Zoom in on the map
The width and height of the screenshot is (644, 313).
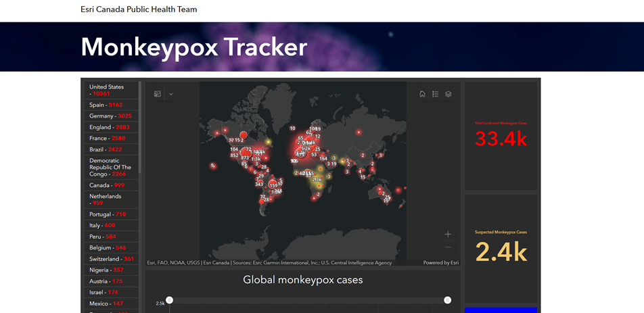pyautogui.click(x=448, y=234)
